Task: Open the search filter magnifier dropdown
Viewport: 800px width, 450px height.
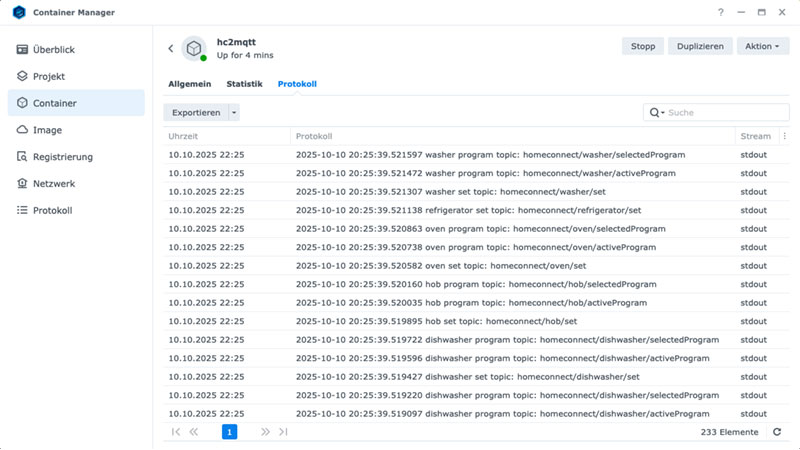Action: pos(657,113)
